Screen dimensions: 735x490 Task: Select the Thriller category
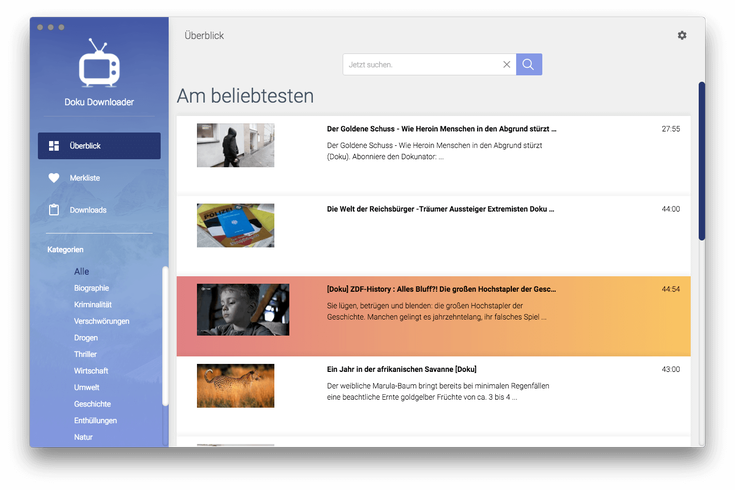(x=85, y=354)
